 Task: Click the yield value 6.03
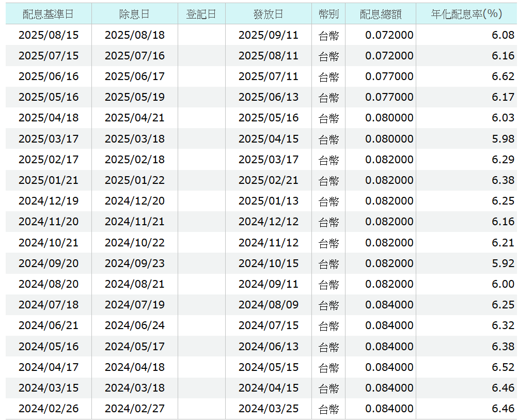[x=503, y=118]
